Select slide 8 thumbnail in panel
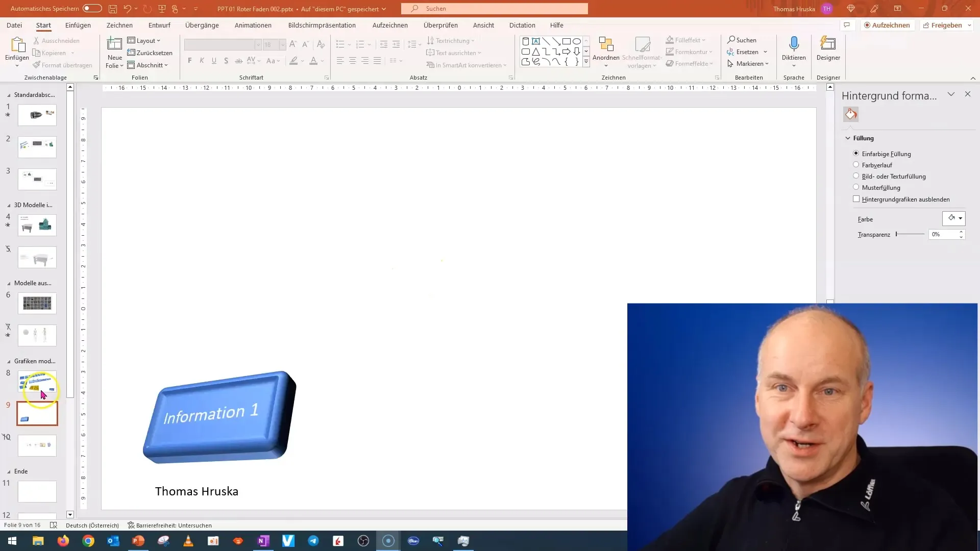 pyautogui.click(x=36, y=382)
